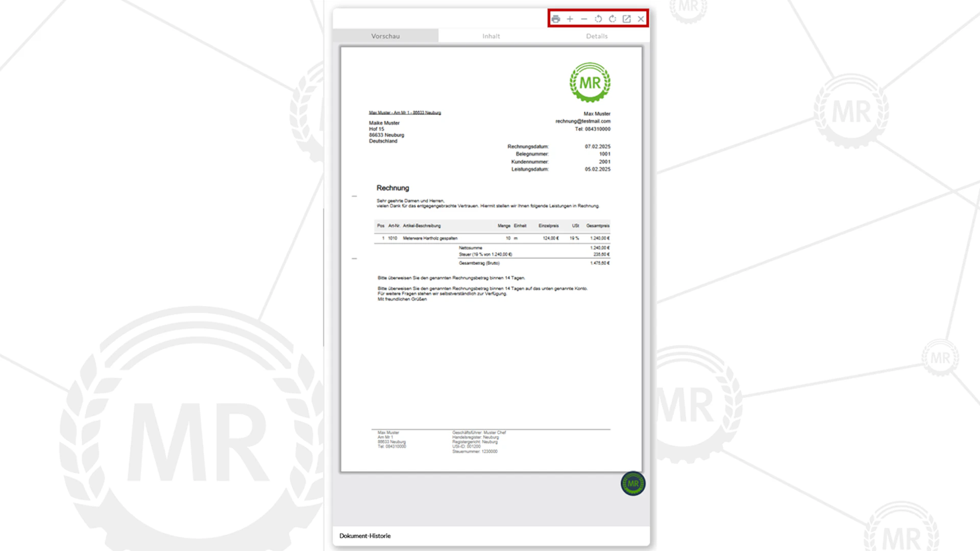Screen dimensions: 980x551
Task: Zoom in with the plus icon
Action: pos(570,19)
